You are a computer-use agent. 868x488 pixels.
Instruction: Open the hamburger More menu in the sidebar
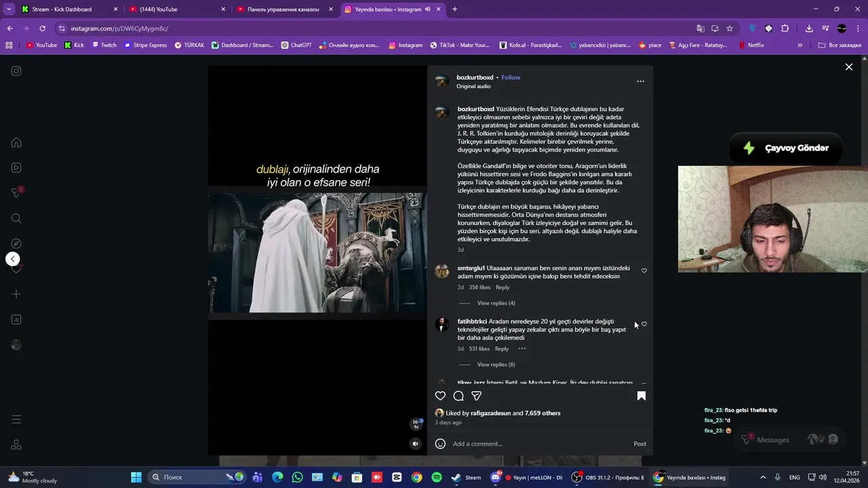tap(16, 420)
